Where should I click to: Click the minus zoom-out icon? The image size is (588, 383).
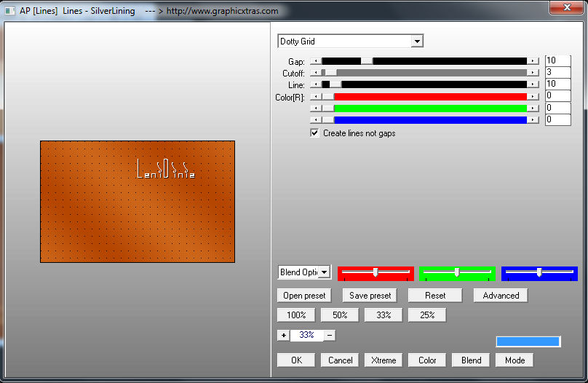click(330, 335)
